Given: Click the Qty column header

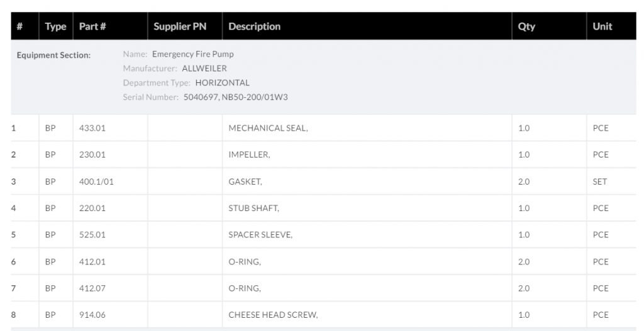Looking at the screenshot, I should click(526, 26).
